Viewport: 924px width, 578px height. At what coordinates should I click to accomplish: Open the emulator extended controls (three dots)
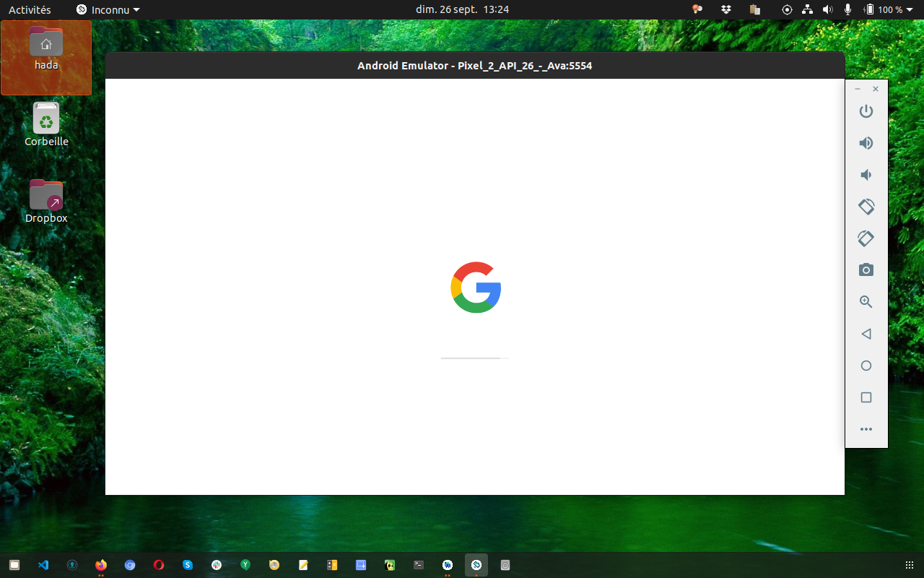point(866,429)
